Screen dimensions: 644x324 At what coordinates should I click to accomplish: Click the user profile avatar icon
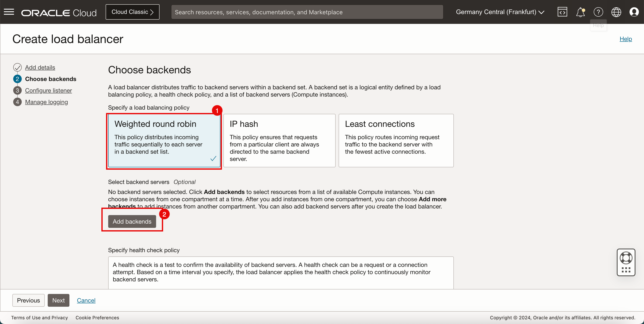[x=634, y=12]
